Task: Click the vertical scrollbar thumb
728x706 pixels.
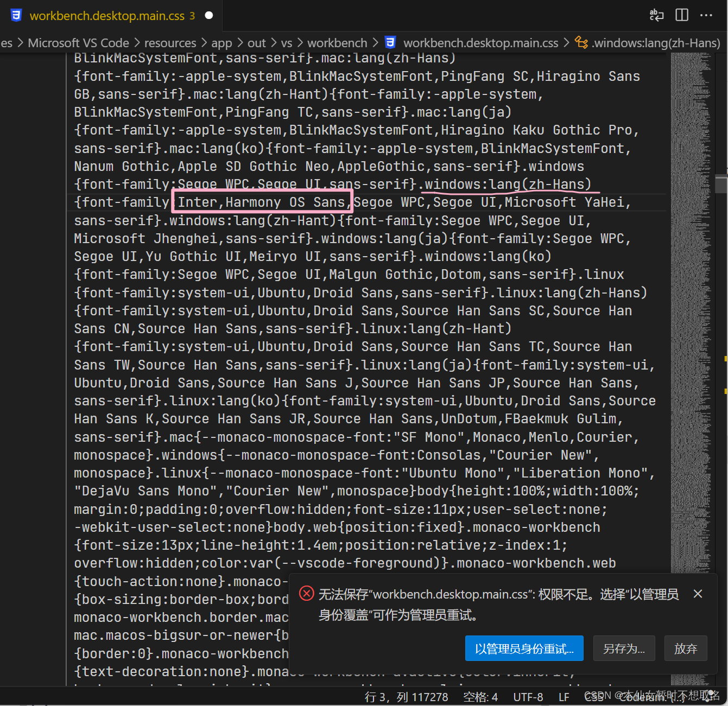Action: point(721,183)
